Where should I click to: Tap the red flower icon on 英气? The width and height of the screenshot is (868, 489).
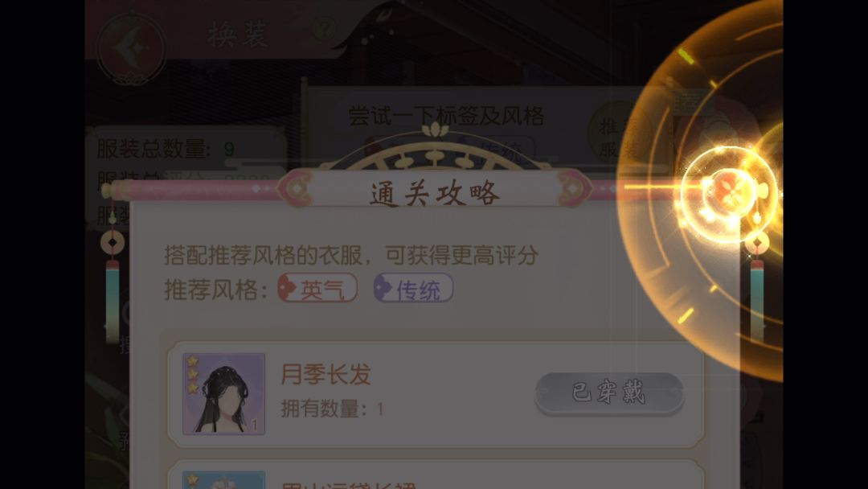click(288, 287)
